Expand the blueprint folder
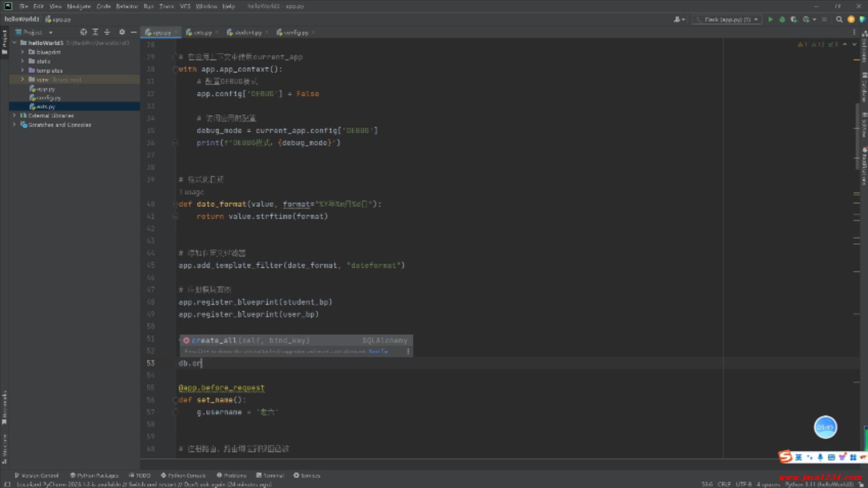The height and width of the screenshot is (488, 868). [23, 52]
